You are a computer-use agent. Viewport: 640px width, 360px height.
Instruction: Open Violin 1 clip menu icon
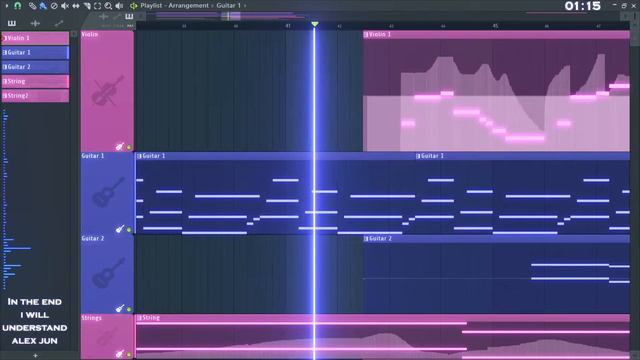coord(366,35)
